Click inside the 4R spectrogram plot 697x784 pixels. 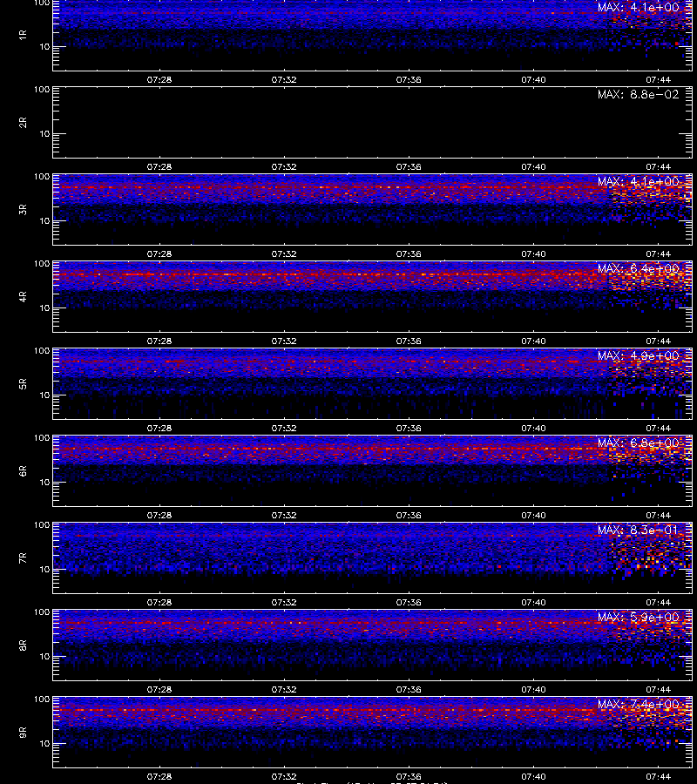click(372, 296)
